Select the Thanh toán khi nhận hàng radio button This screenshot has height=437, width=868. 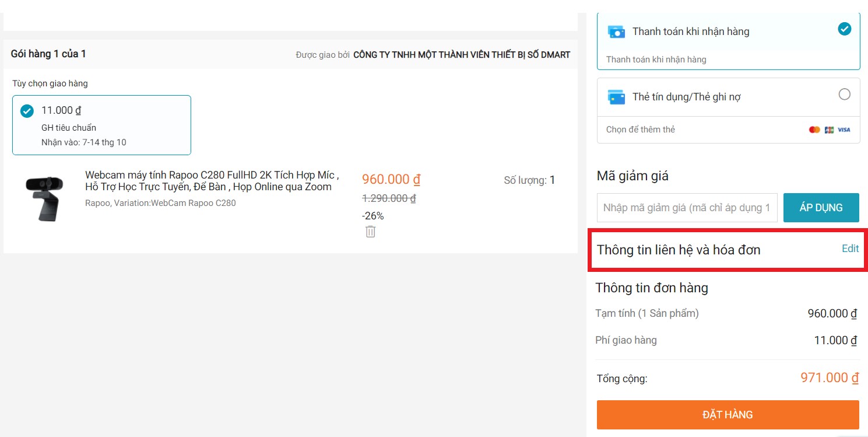click(x=844, y=29)
